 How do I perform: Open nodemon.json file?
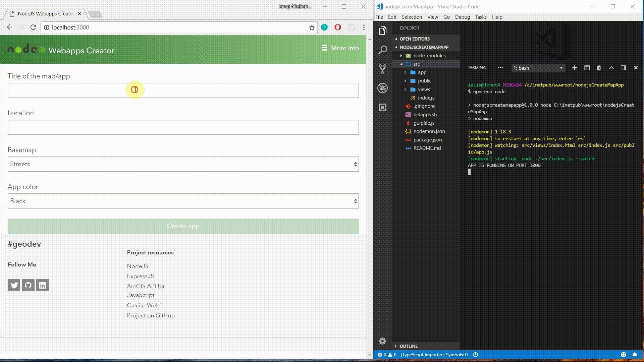coord(426,131)
